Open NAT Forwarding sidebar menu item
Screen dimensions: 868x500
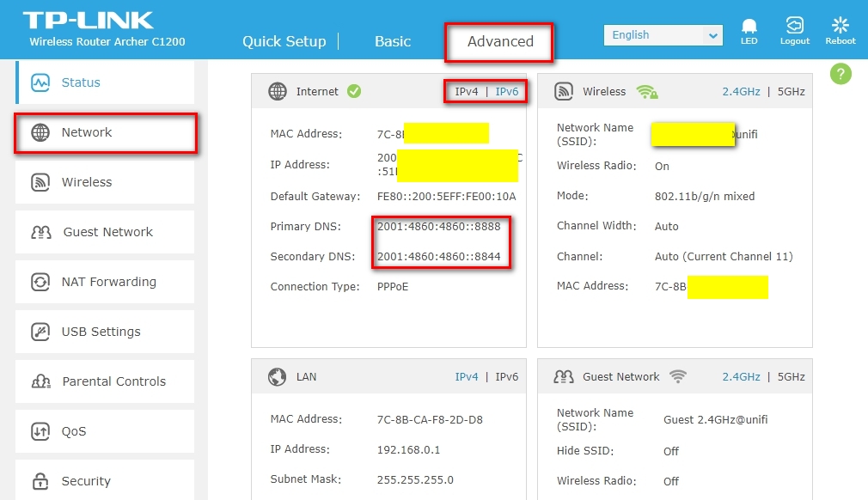point(105,282)
